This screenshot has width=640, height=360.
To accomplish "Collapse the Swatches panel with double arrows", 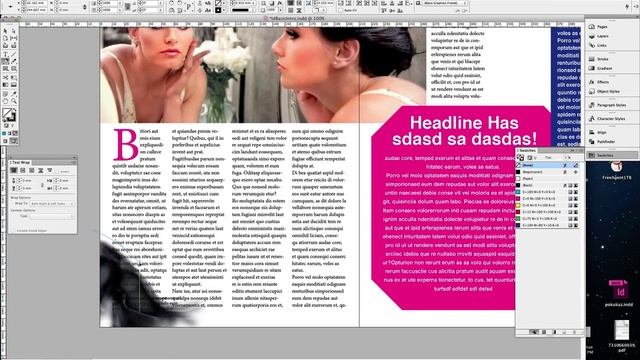I will coord(572,150).
